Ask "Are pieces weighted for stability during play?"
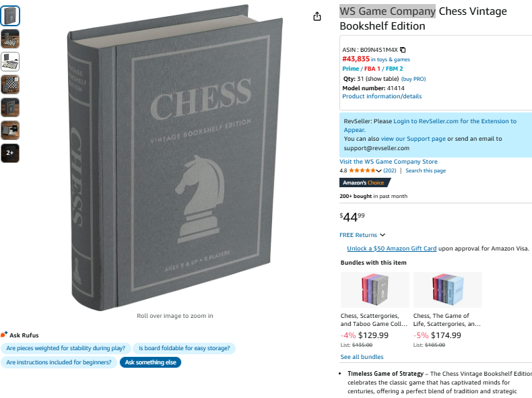 tap(66, 348)
